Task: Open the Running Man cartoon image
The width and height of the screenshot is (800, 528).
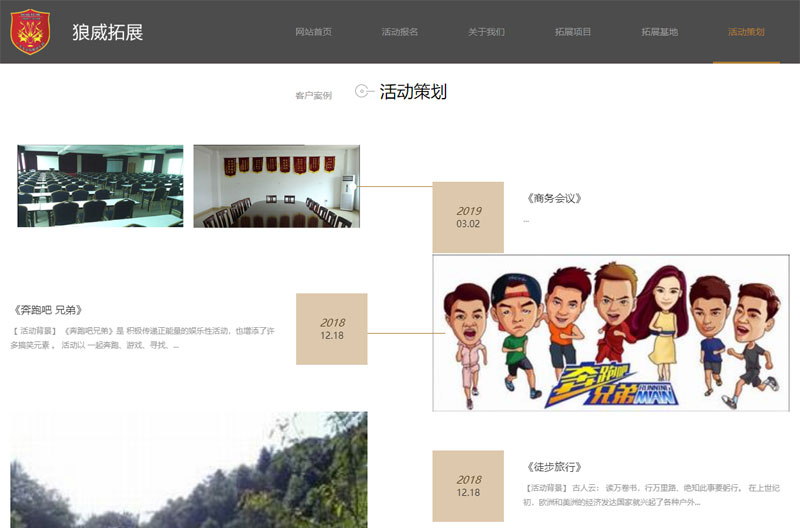Action: click(x=611, y=333)
